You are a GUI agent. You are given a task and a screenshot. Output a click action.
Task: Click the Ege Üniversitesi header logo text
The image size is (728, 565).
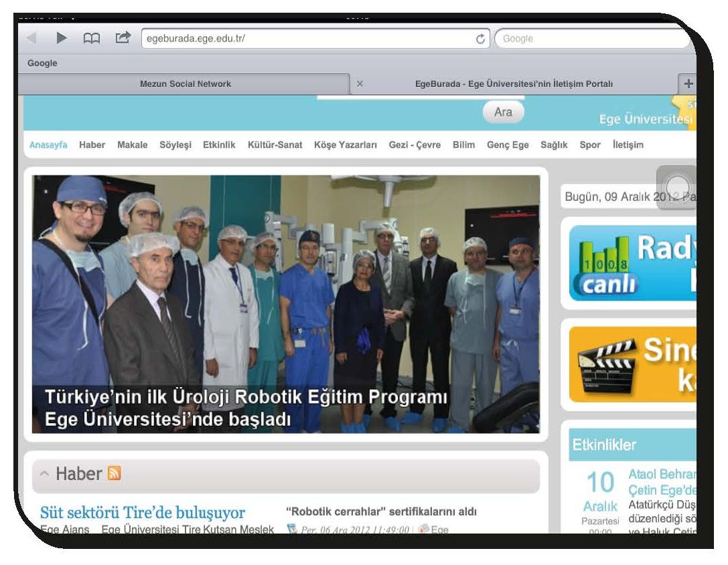tap(646, 119)
